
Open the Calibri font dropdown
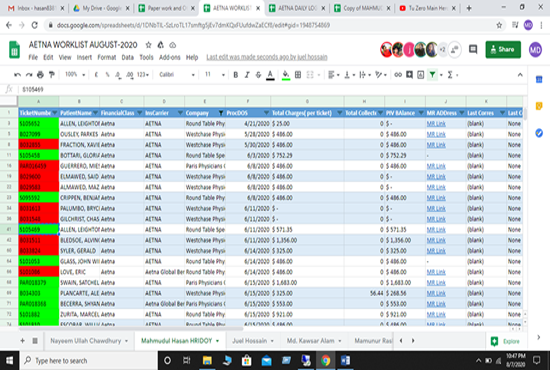click(177, 74)
